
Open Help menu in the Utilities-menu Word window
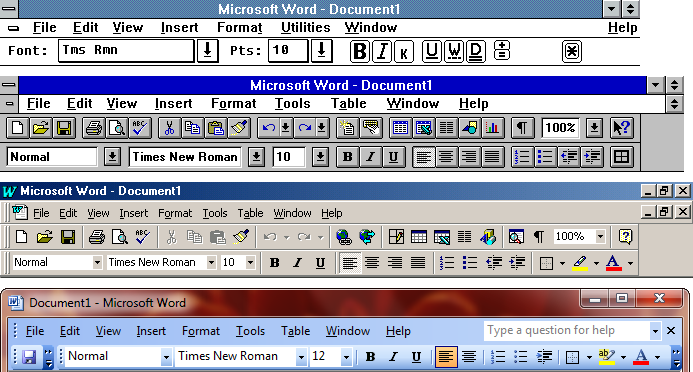tap(622, 27)
